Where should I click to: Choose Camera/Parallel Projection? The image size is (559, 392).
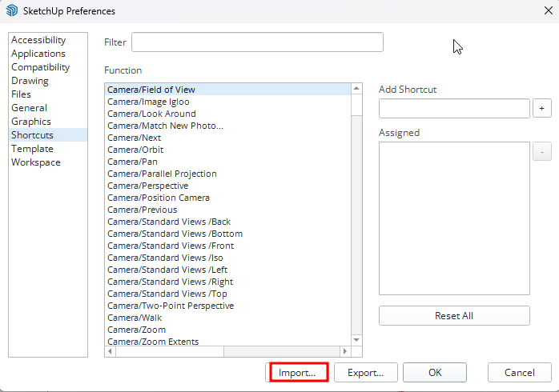228,174
